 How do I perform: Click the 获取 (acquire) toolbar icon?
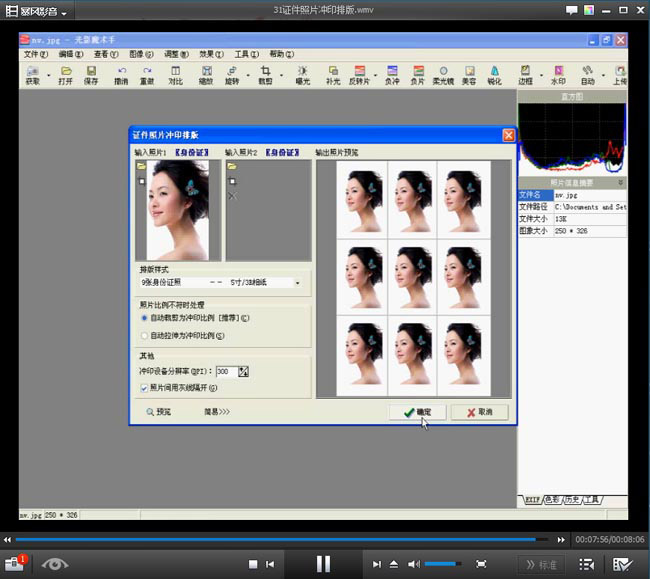coord(33,75)
